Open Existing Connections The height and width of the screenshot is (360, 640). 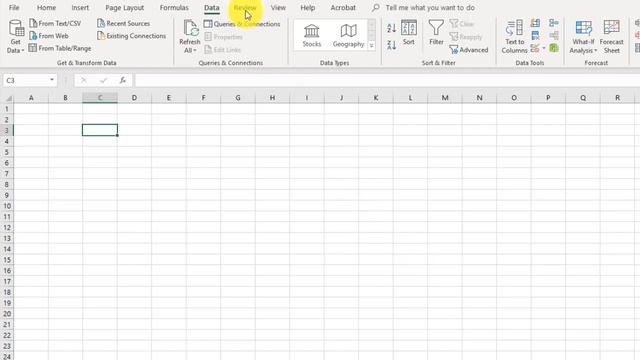click(132, 36)
